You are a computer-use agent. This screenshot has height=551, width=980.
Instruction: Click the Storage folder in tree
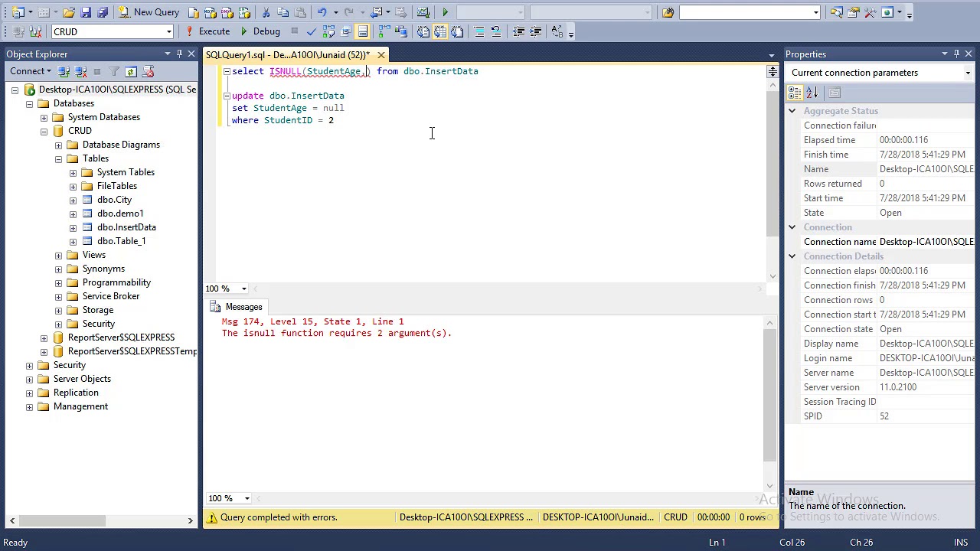[97, 310]
